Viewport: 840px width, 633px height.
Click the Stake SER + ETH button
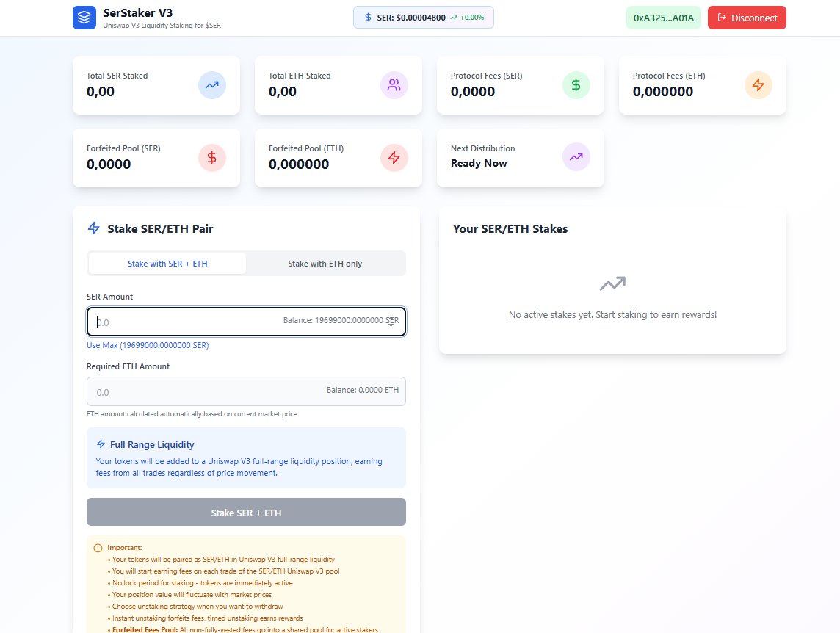(x=247, y=513)
